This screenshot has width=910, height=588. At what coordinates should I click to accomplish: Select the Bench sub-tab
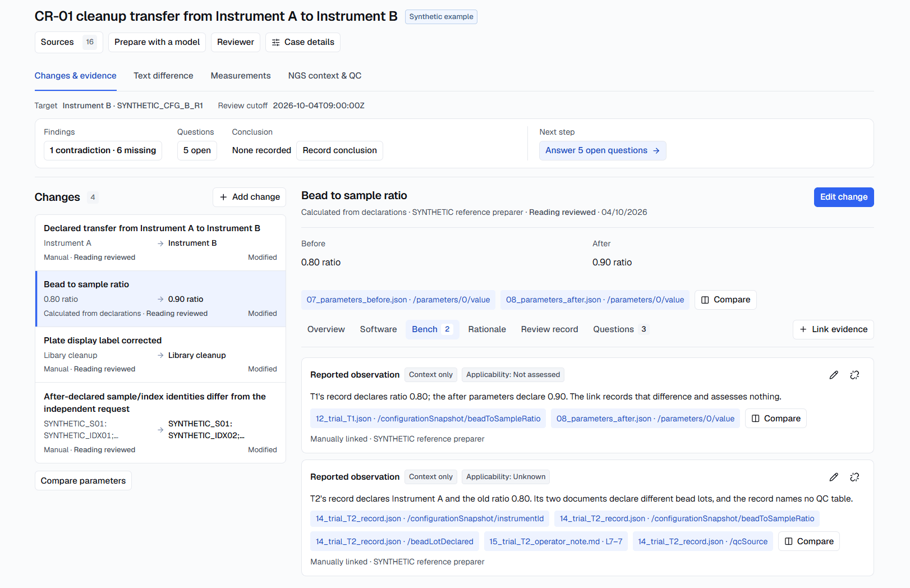pyautogui.click(x=432, y=329)
